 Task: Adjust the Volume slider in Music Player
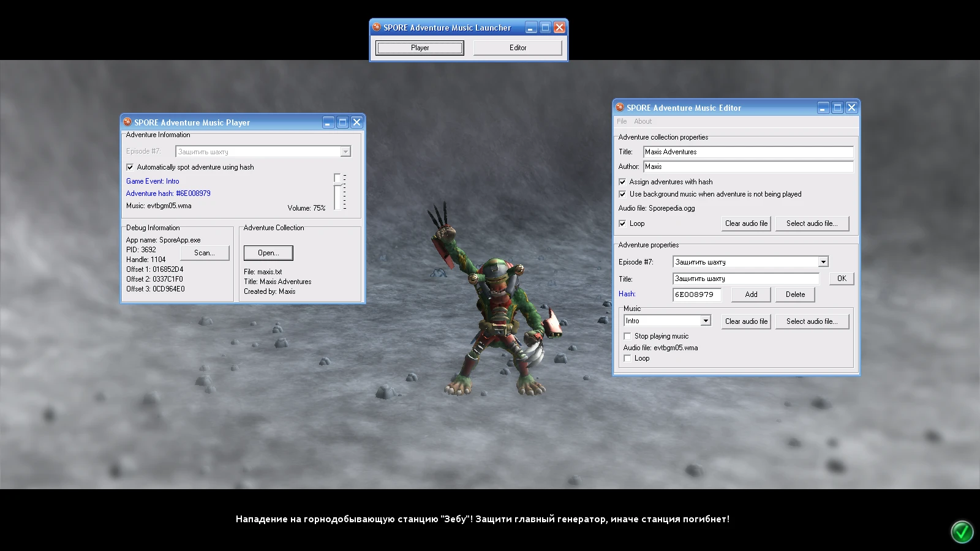click(x=337, y=178)
